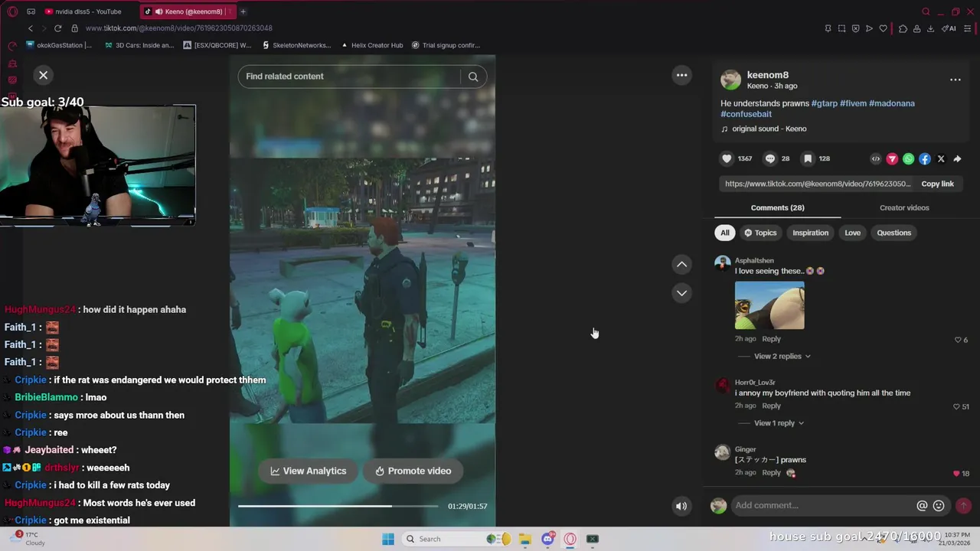
Task: Open the SkeletonNetworks bookmark
Action: click(x=296, y=45)
